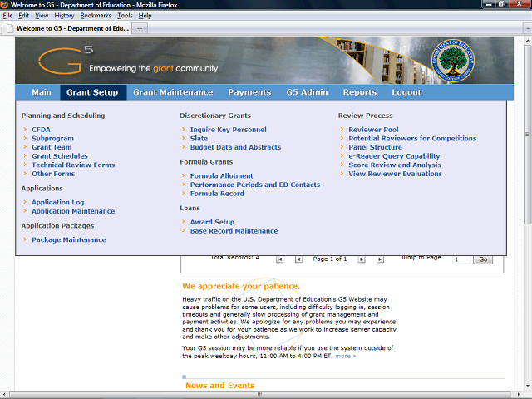Open the Slate link
Viewport: 532px width, 399px height.
pyautogui.click(x=199, y=139)
